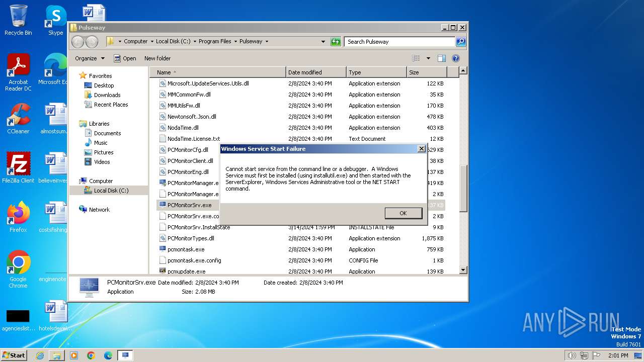
Task: Sort by Type column header
Action: (376, 72)
